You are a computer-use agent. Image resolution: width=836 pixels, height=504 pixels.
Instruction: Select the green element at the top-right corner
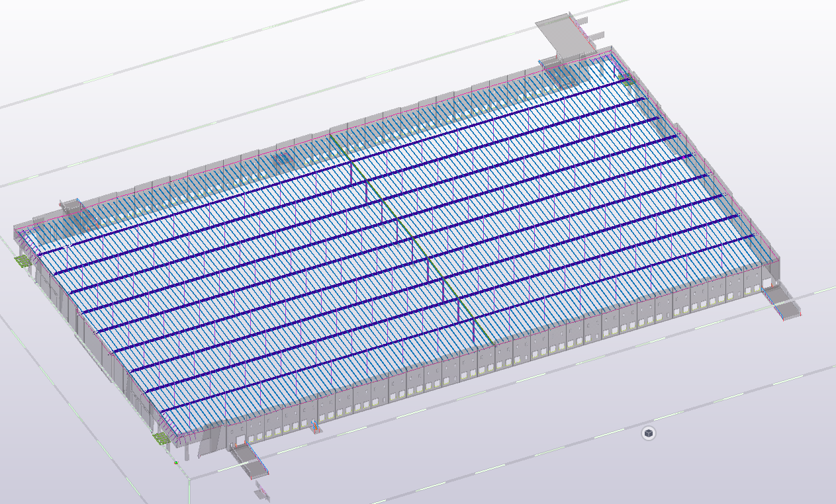[623, 76]
